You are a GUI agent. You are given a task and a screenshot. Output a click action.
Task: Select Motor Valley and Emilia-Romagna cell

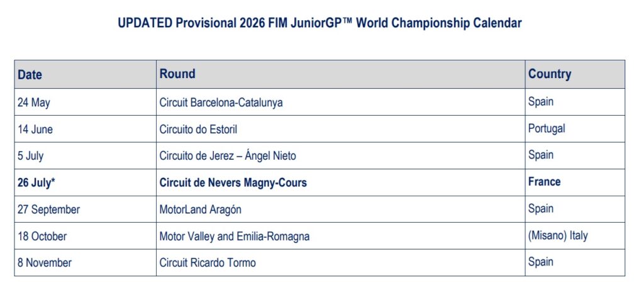[234, 237]
